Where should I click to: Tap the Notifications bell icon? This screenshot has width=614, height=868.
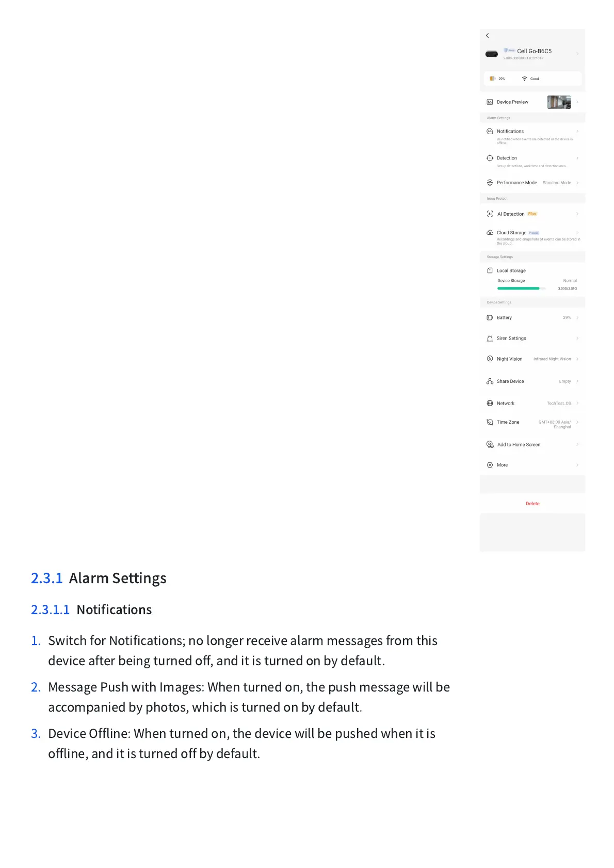point(490,132)
